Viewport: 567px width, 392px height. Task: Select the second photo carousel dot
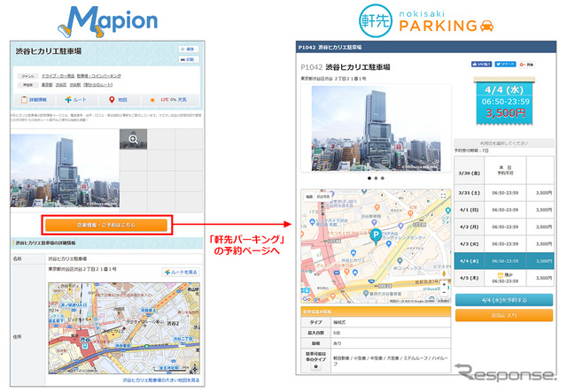pyautogui.click(x=376, y=178)
